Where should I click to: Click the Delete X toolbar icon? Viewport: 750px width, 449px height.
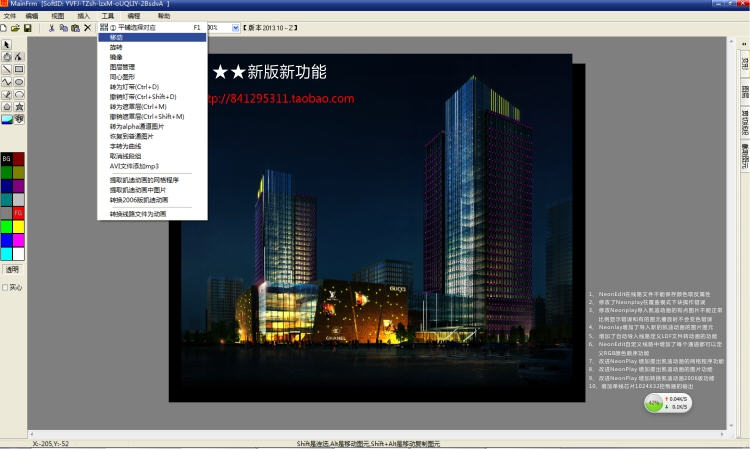click(x=88, y=28)
